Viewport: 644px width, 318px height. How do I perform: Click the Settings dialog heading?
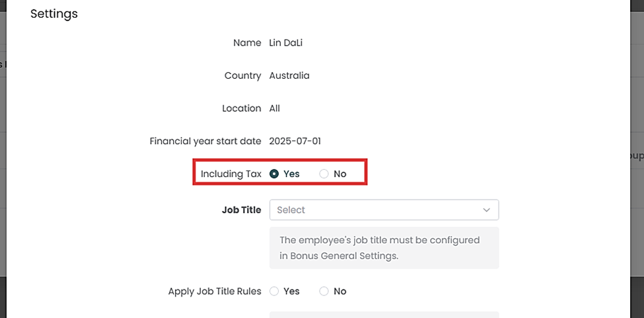click(54, 14)
